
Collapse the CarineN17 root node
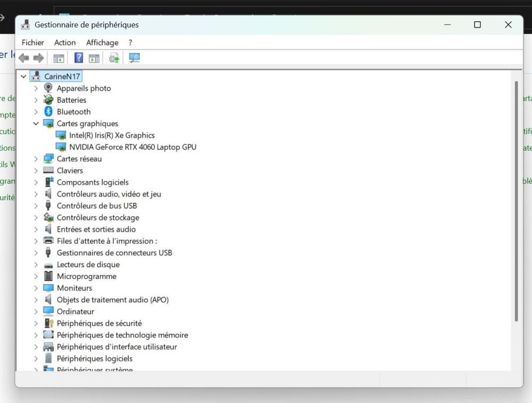[23, 76]
